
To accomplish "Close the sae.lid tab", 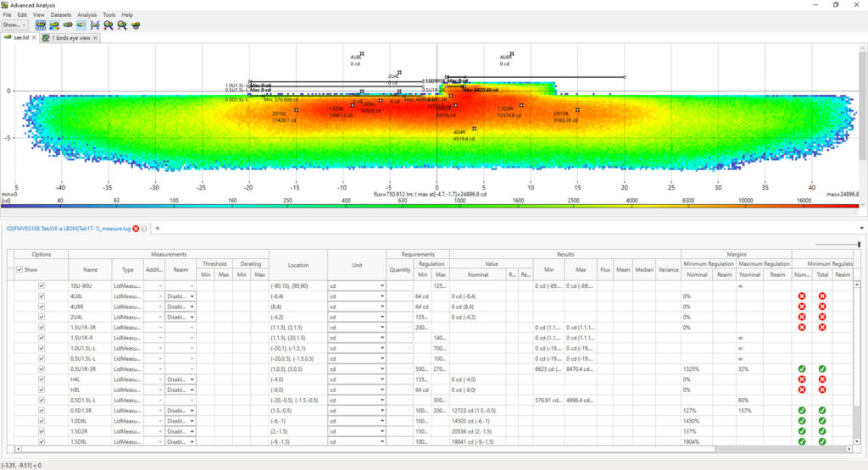I will pos(34,37).
